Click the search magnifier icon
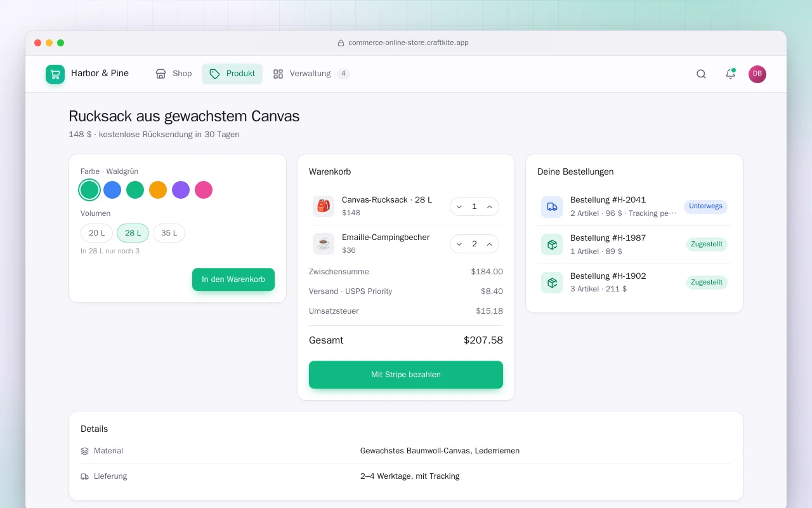 point(701,74)
